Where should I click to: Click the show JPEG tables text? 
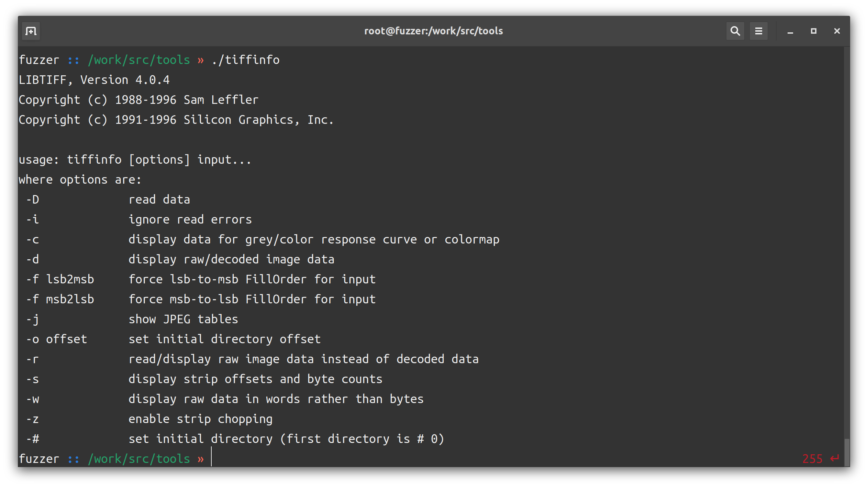point(183,319)
